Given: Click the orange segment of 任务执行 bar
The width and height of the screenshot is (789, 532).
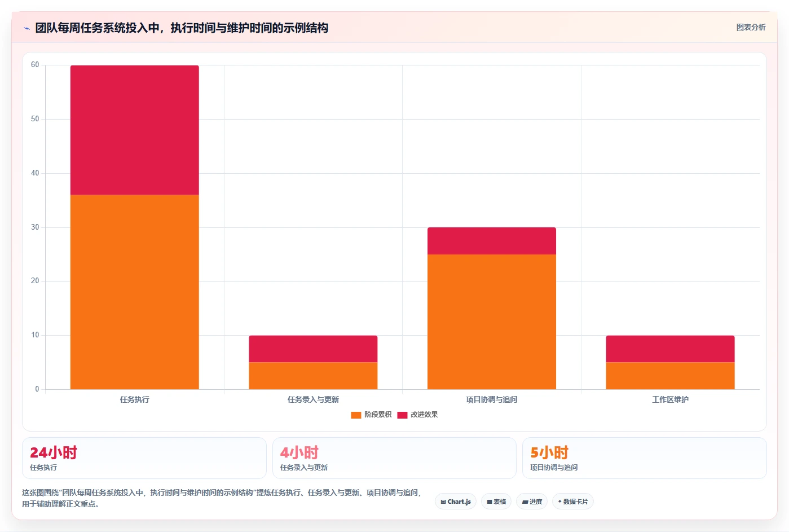Looking at the screenshot, I should tap(135, 292).
